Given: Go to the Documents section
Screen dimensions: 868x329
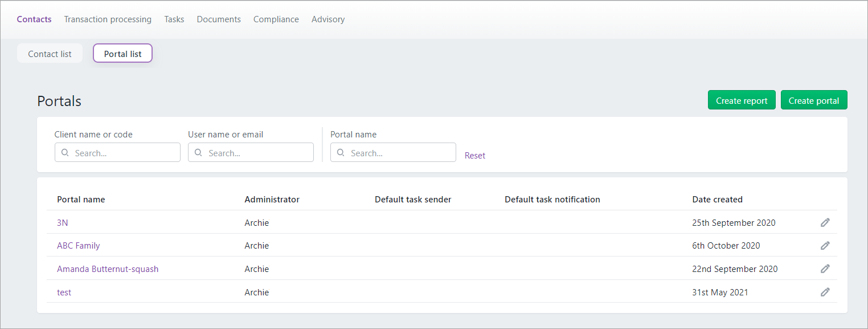Looking at the screenshot, I should click(219, 19).
